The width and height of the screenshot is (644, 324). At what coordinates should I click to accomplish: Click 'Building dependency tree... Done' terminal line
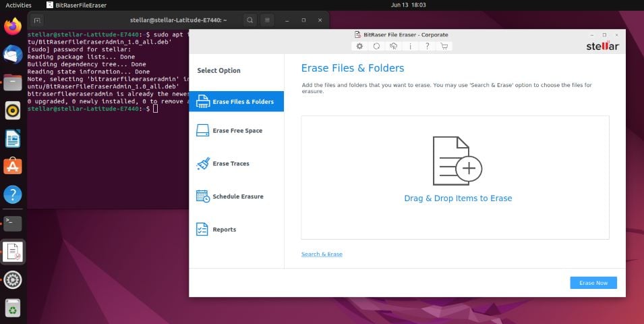tap(87, 64)
